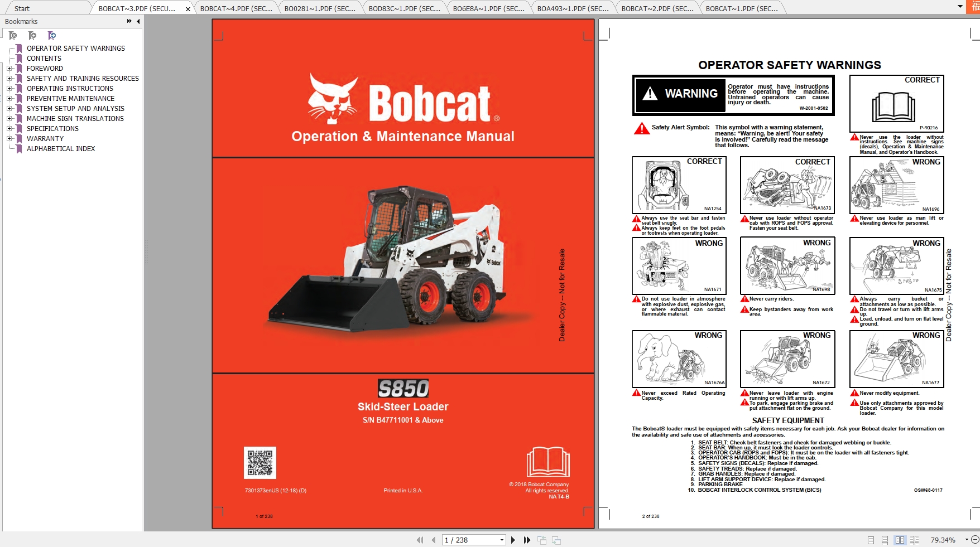Expand the current bookmark icon
This screenshot has height=547, width=980.
(52, 36)
